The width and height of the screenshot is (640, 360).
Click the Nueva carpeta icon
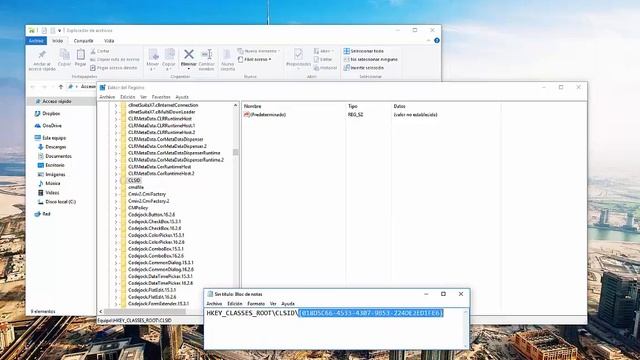[227, 55]
